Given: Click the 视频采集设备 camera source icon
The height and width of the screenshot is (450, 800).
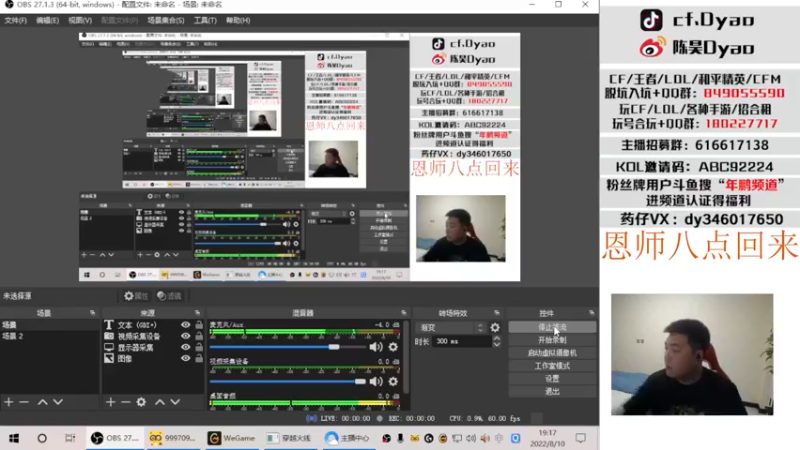Looking at the screenshot, I should coord(109,336).
